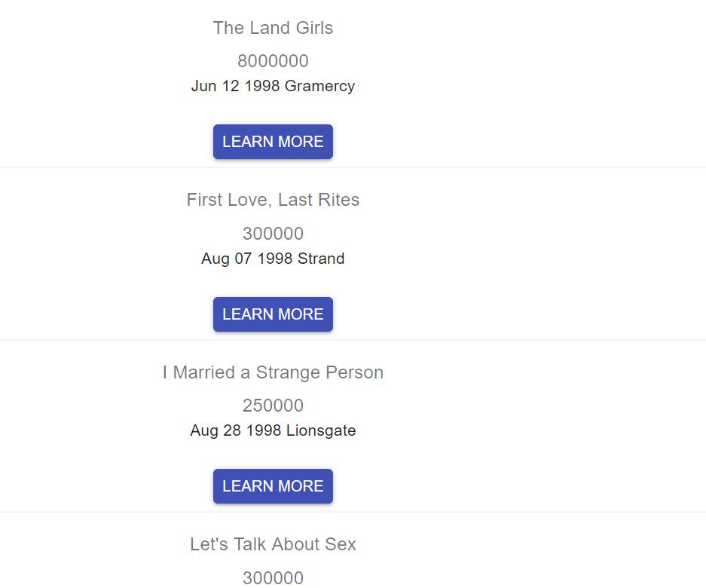
Task: Click the Lionsgate distributor name
Action: click(321, 430)
